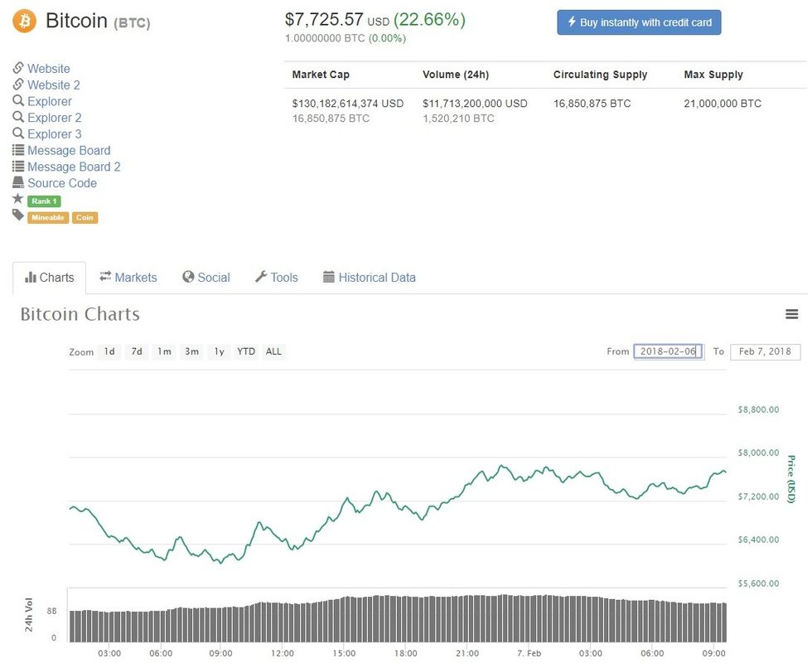Select the 1d chart zoom range

click(109, 351)
